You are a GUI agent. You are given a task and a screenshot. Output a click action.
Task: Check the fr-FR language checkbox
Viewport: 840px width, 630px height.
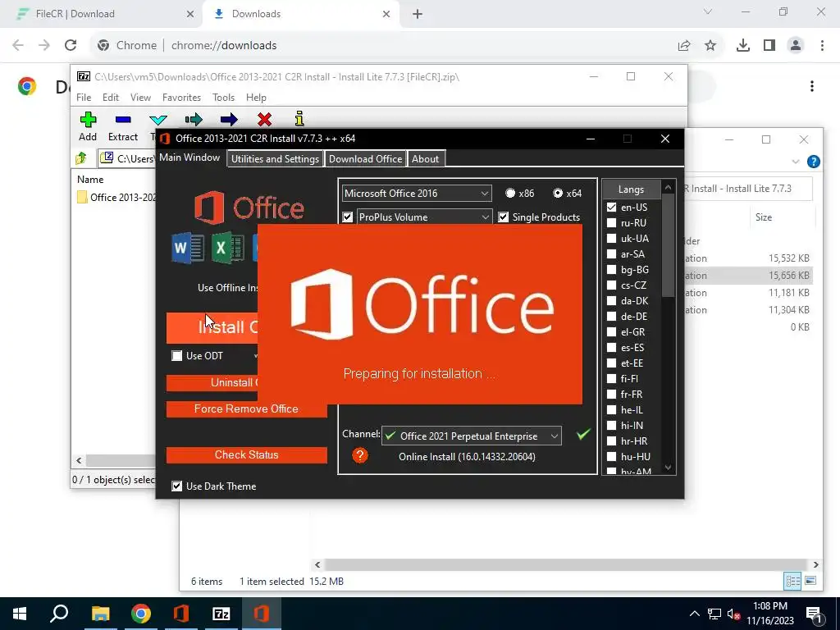611,395
